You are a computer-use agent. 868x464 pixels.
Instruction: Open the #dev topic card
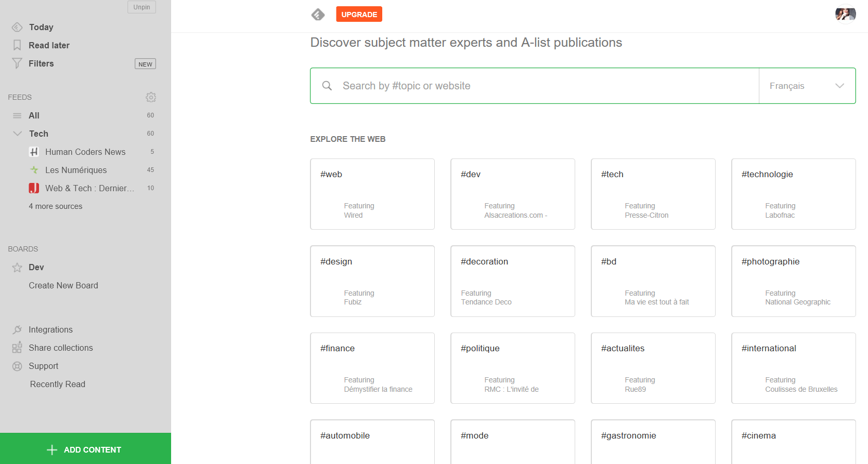tap(513, 194)
